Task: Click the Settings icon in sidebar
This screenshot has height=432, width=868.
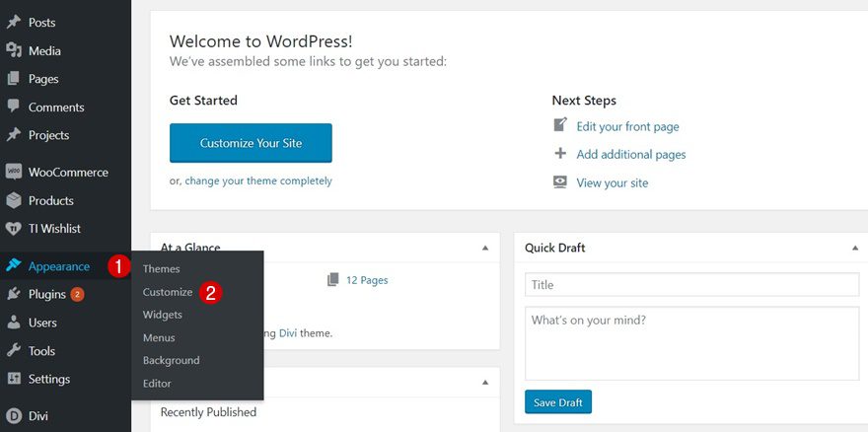Action: tap(14, 379)
